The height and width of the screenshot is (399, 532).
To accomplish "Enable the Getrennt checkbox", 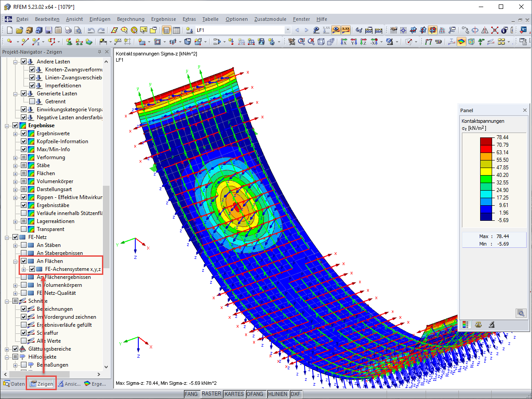I will tap(32, 102).
